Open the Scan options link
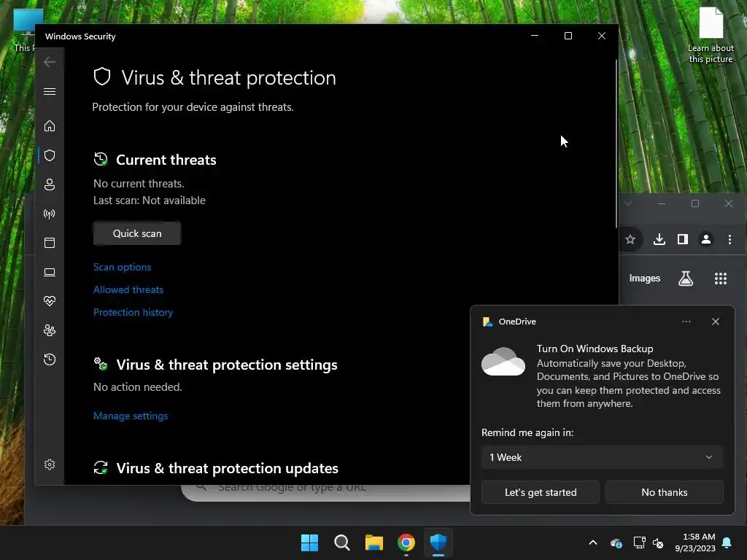The height and width of the screenshot is (560, 747). pos(122,267)
